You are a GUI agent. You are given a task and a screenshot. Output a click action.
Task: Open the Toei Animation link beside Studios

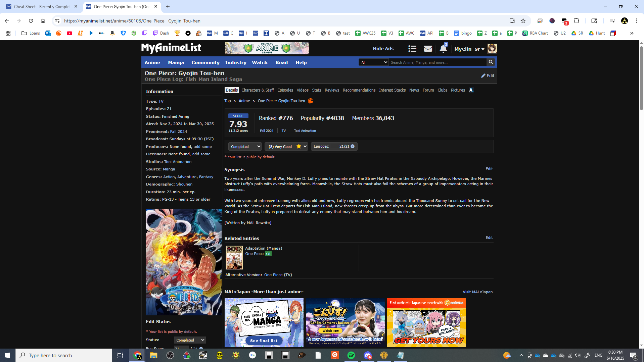click(178, 162)
